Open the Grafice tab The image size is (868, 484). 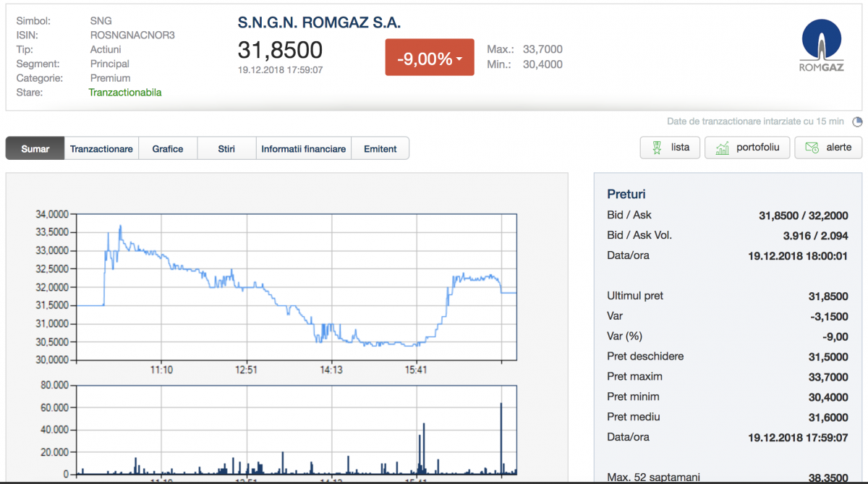(x=168, y=149)
